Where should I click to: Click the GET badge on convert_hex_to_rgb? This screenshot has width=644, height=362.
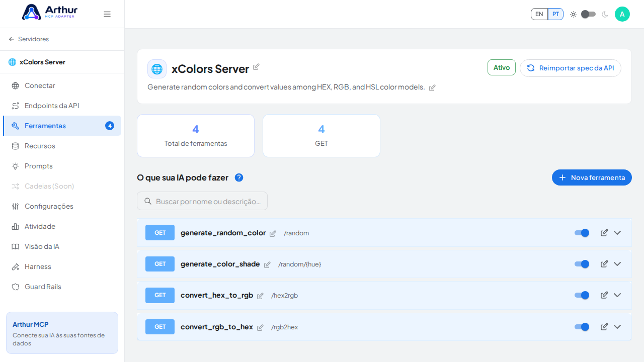(x=160, y=295)
